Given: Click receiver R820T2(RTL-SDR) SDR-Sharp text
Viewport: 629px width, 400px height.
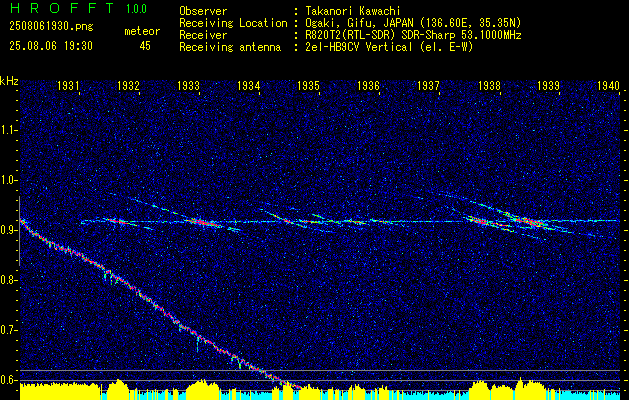Looking at the screenshot, I should click(x=413, y=35).
